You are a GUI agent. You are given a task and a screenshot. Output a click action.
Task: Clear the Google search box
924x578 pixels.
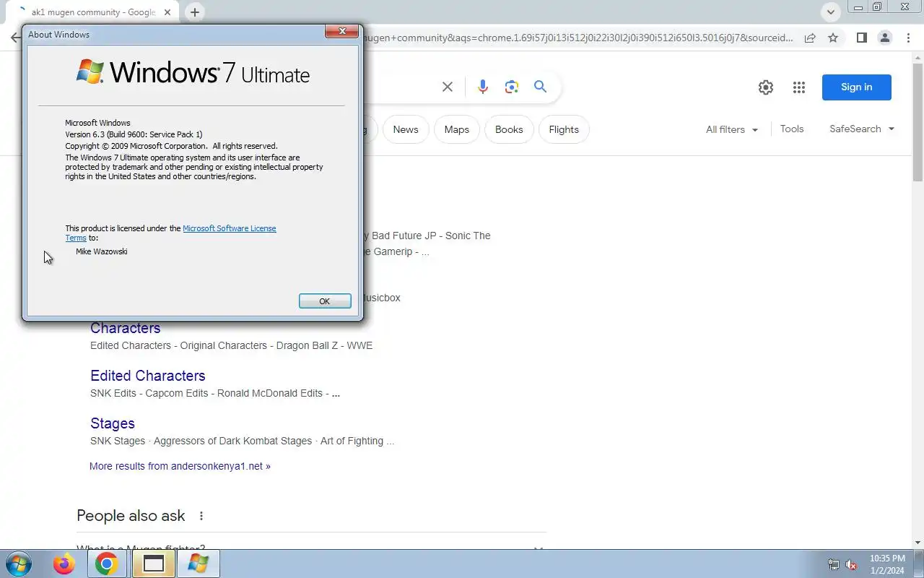pos(448,87)
